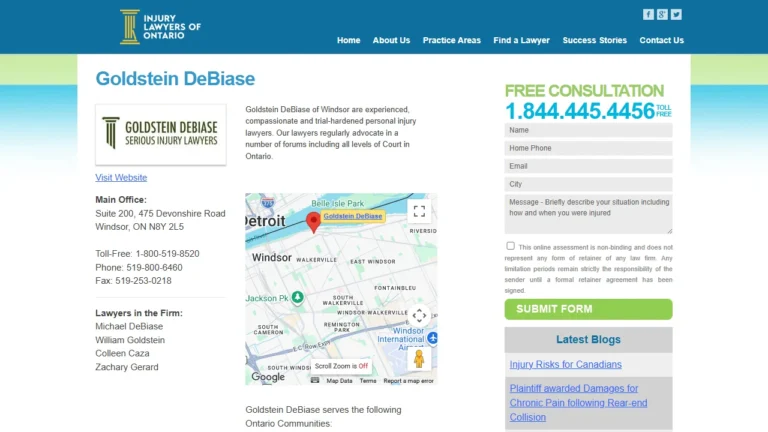Image resolution: width=768 pixels, height=432 pixels.
Task: Click the Submit Form button
Action: point(588,309)
